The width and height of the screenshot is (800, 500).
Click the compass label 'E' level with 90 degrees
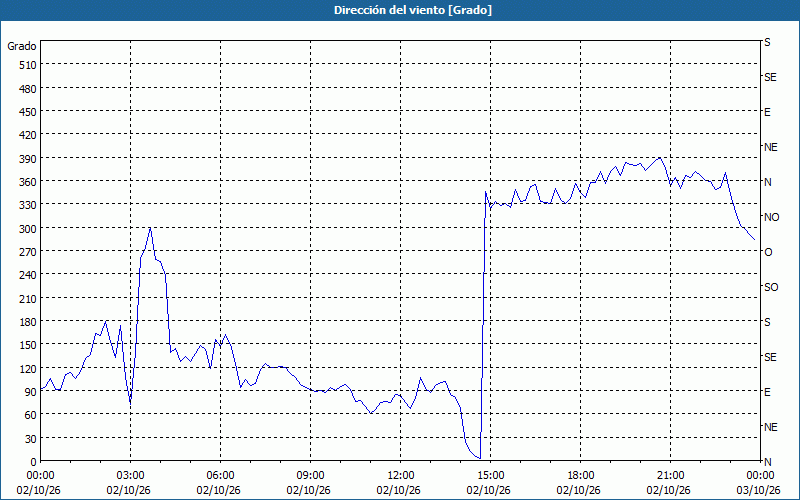click(x=767, y=392)
